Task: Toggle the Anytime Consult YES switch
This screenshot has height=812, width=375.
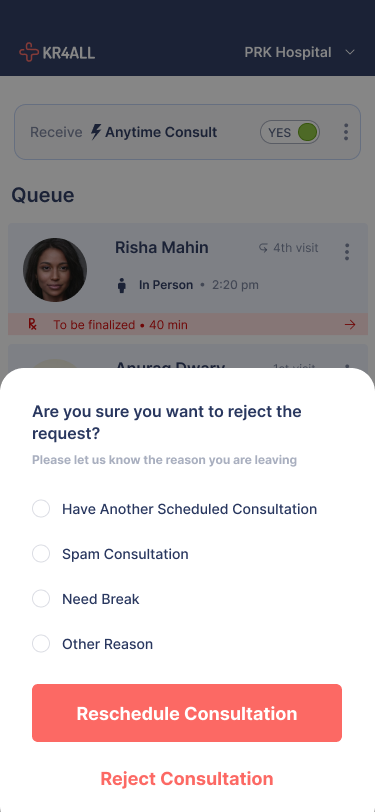Action: pos(290,132)
